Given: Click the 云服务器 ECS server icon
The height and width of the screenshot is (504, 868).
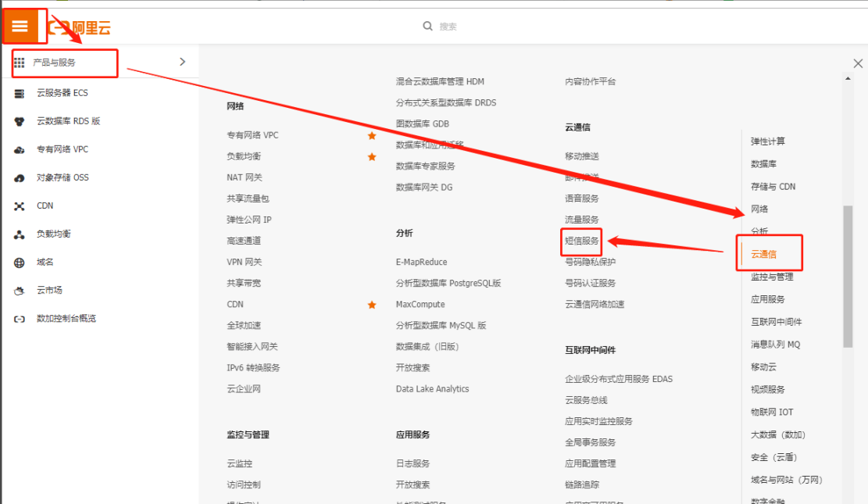Looking at the screenshot, I should pos(20,93).
